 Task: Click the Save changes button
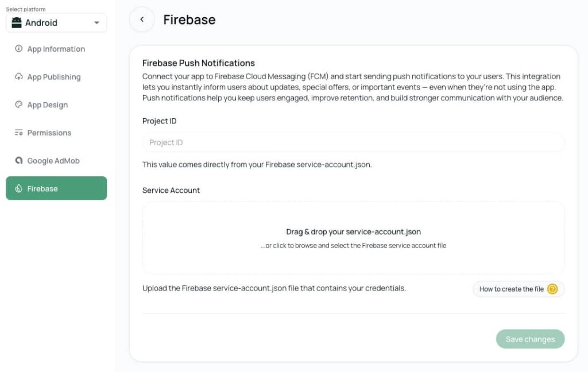(x=530, y=339)
